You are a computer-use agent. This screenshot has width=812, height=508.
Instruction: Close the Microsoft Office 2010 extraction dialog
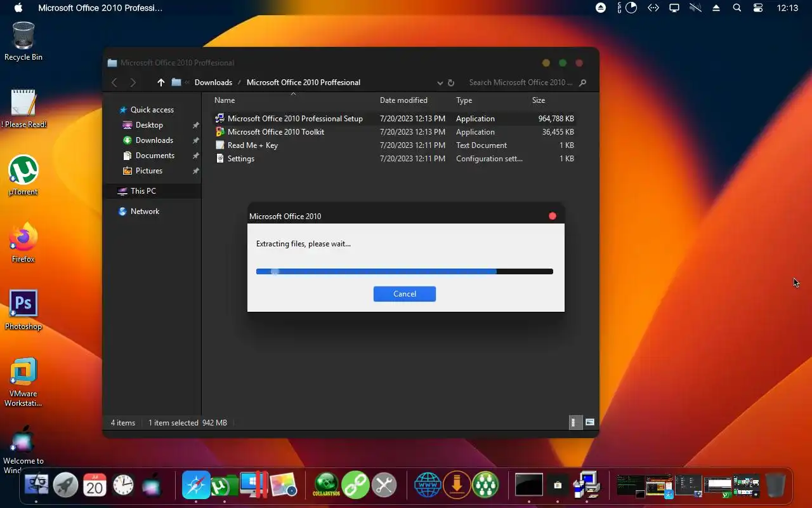tap(553, 216)
